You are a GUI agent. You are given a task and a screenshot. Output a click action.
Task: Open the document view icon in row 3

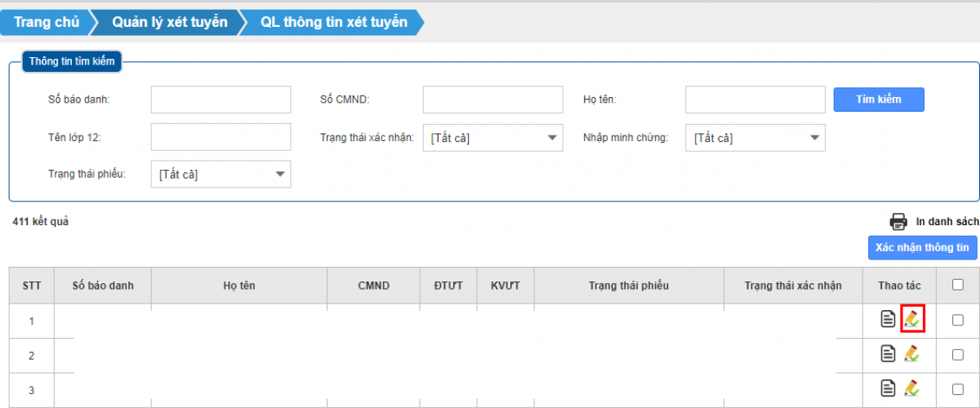click(888, 388)
